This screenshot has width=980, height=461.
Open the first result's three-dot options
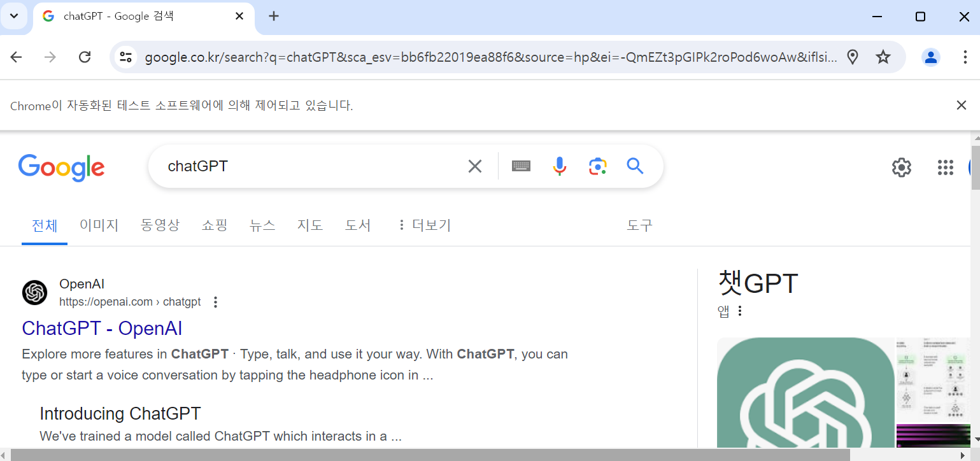[215, 302]
